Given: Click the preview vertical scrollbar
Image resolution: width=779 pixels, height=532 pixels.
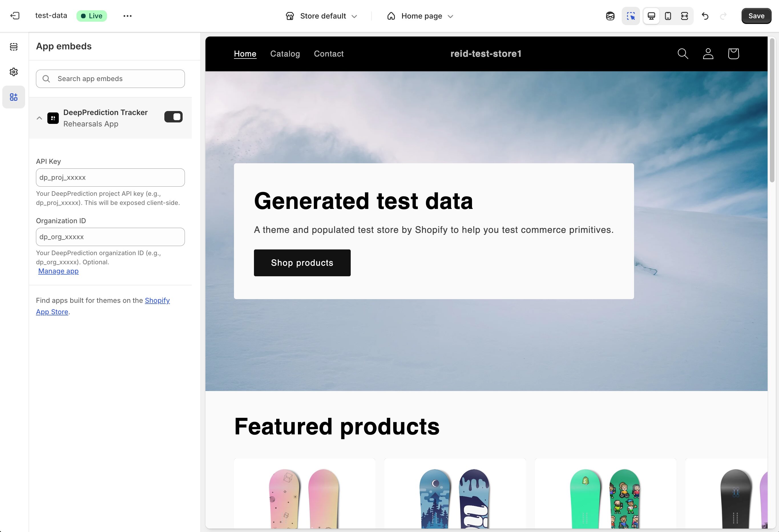Looking at the screenshot, I should (772, 111).
